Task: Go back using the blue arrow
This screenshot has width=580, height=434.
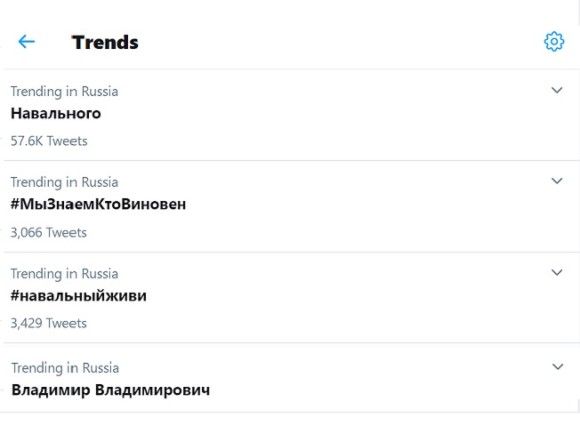Action: 27,41
